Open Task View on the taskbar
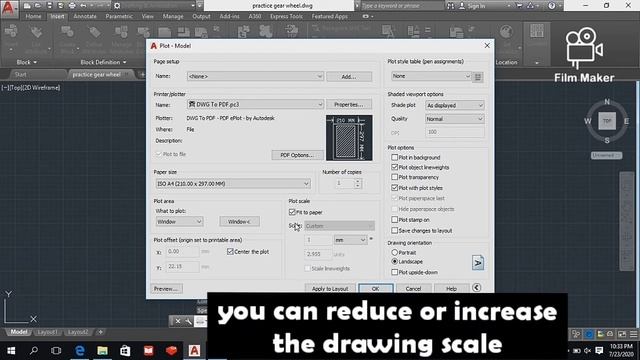640x360 pixels. pyautogui.click(x=56, y=350)
